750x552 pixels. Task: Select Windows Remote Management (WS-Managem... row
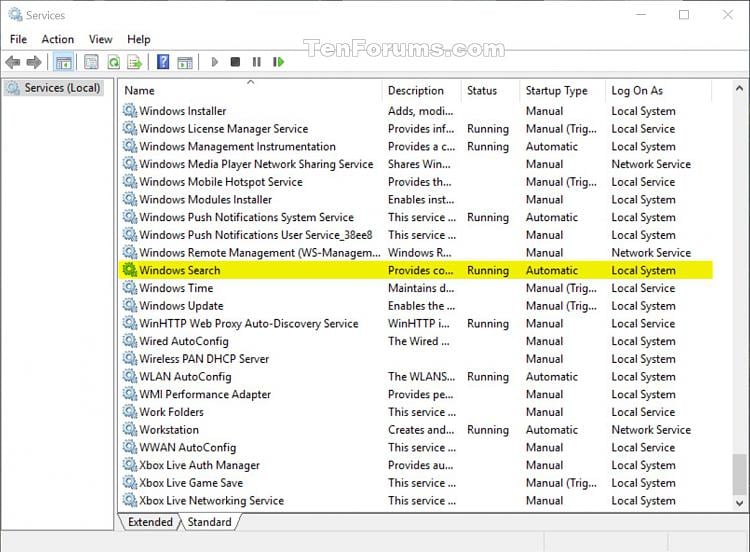(x=416, y=253)
